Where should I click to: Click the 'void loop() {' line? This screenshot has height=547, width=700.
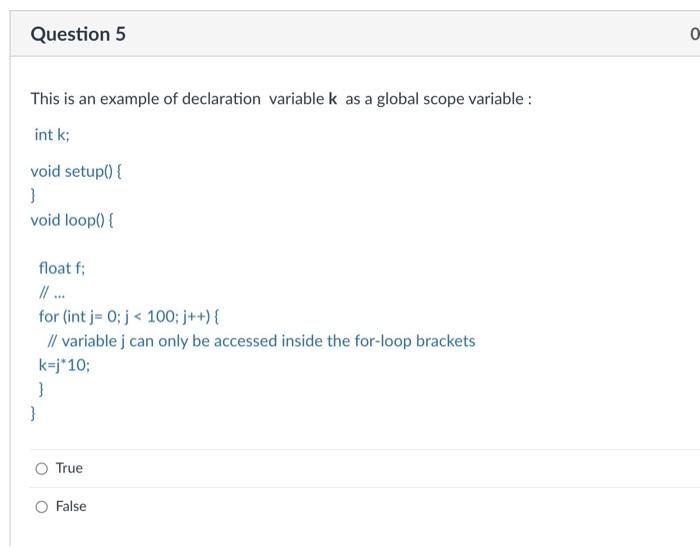click(72, 220)
